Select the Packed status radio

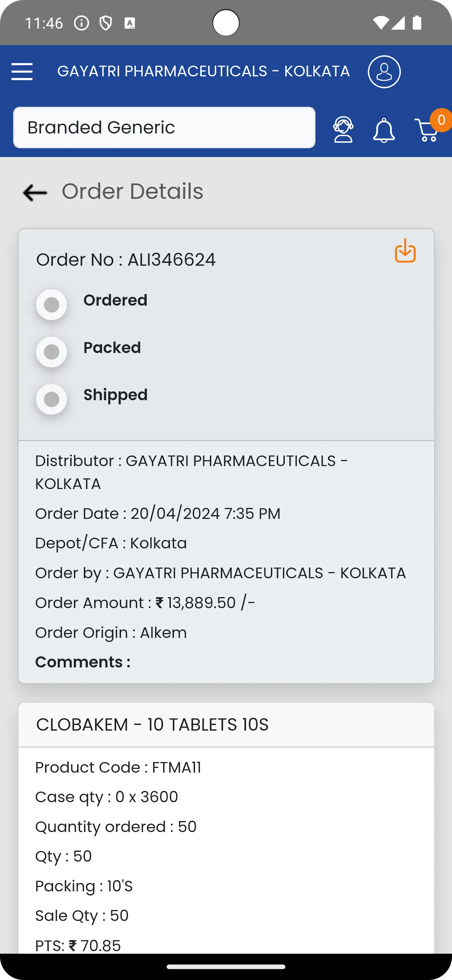pos(52,352)
